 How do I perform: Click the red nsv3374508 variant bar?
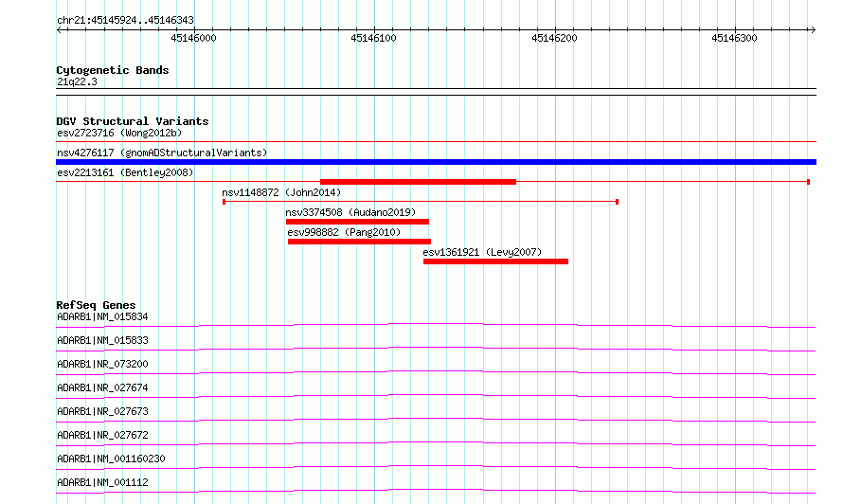pyautogui.click(x=357, y=222)
